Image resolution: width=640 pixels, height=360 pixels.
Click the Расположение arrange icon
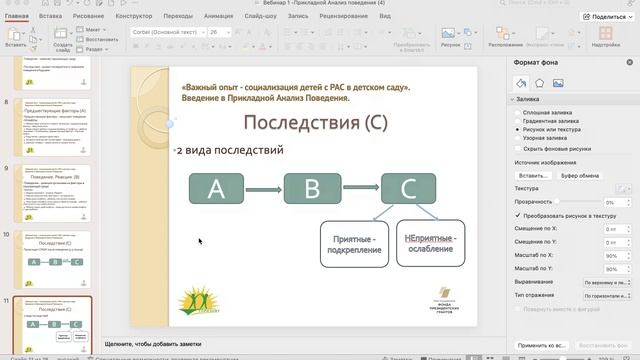(x=503, y=33)
